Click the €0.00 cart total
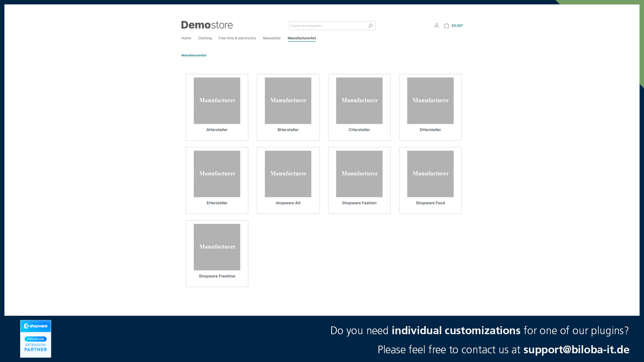The width and height of the screenshot is (644, 362). pos(457,25)
